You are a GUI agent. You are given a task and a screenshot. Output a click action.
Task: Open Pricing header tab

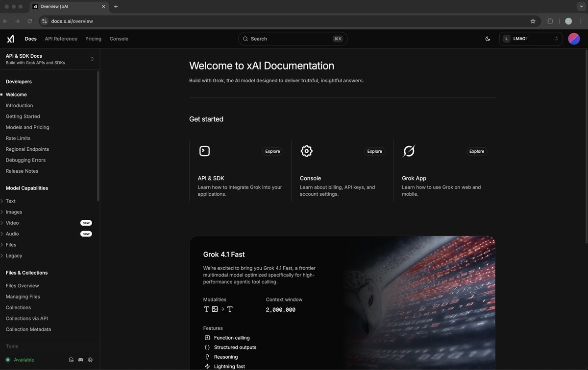tap(93, 39)
